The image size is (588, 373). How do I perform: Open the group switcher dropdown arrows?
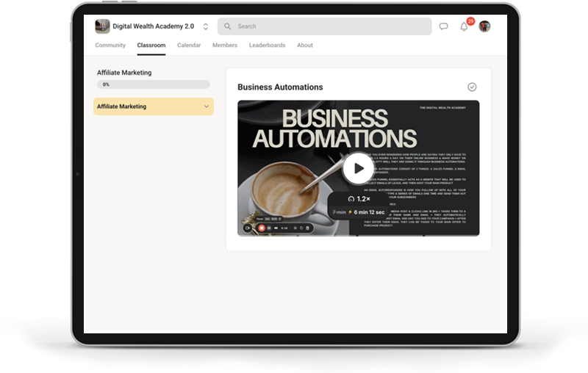coord(206,26)
